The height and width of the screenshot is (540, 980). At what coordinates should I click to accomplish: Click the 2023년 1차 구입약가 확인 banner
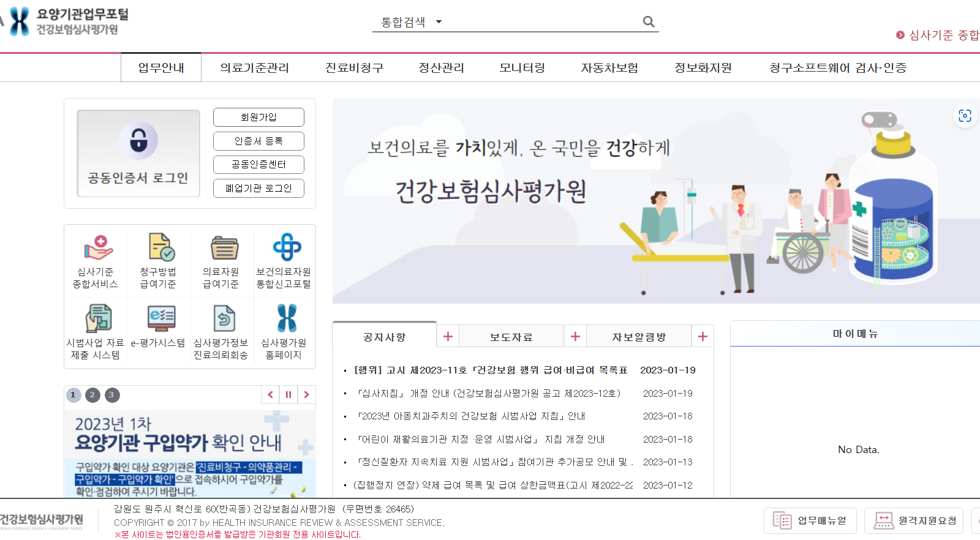[x=190, y=454]
